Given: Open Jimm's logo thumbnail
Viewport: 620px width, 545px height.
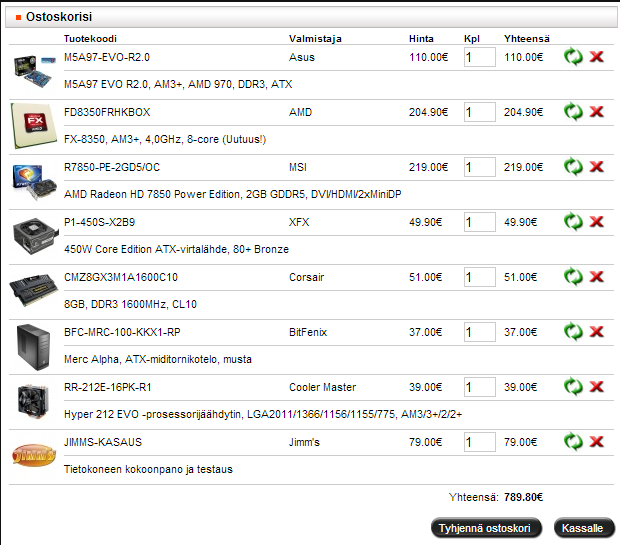Looking at the screenshot, I should coord(34,455).
